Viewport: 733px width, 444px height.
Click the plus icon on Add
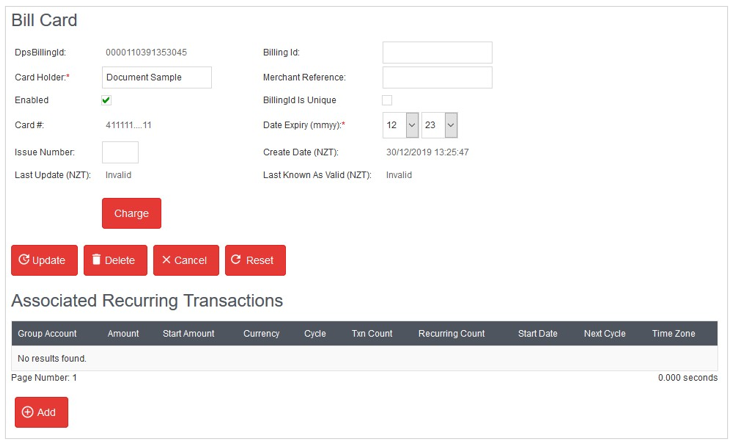point(28,412)
